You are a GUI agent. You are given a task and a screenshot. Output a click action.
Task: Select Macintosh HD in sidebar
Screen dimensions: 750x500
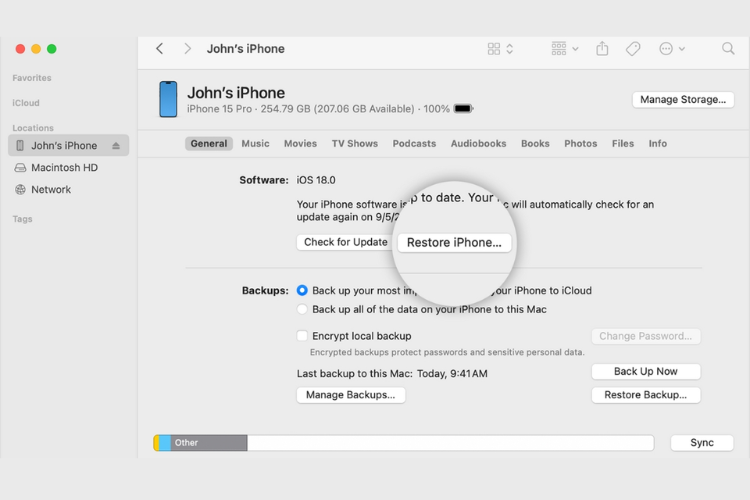[x=64, y=167]
